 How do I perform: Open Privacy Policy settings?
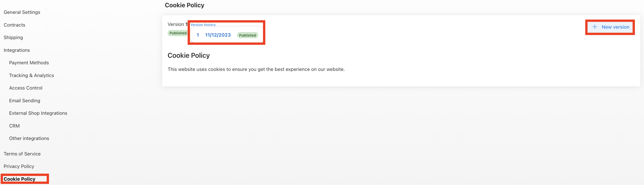(19, 166)
